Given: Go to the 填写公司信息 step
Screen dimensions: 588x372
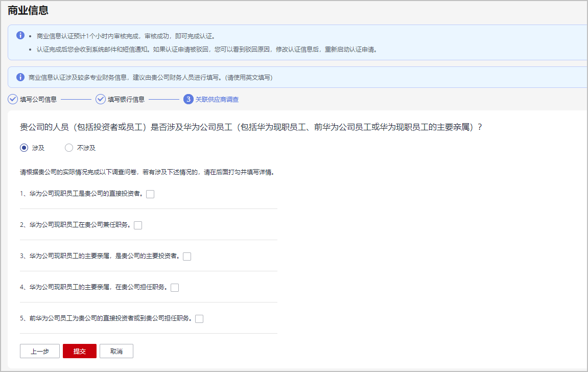Looking at the screenshot, I should point(38,99).
